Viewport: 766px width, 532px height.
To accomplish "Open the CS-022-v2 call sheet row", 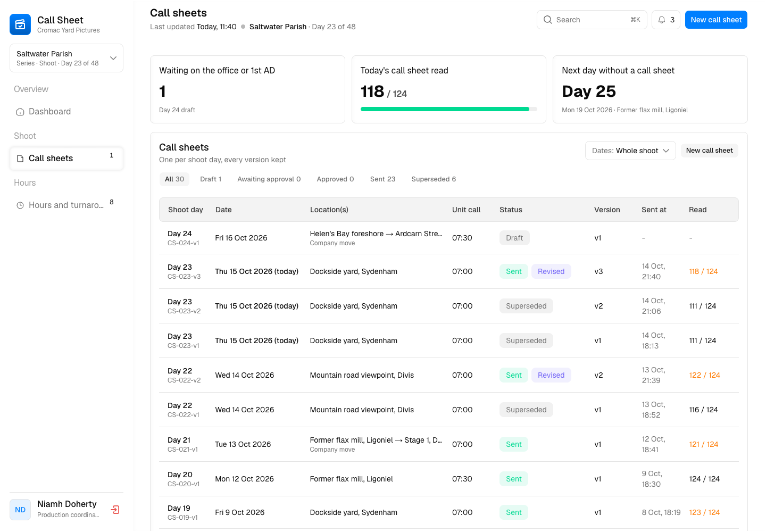I will point(449,375).
